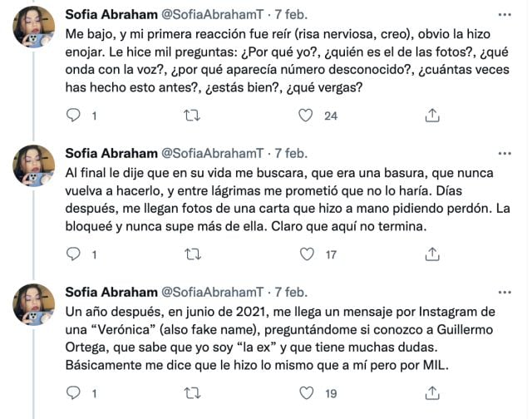Share the tweet with 24 likes
Screen dimensions: 532x419
pos(431,116)
